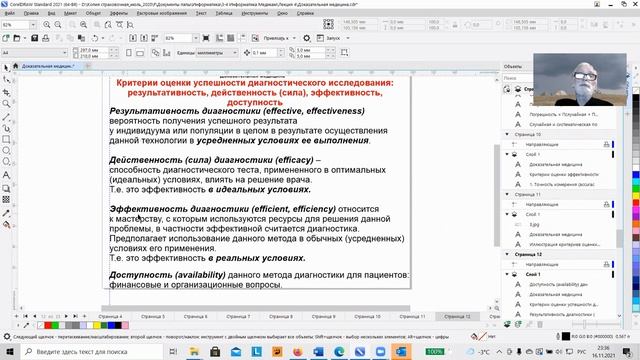Select the Polygon tool
The width and height of the screenshot is (640, 360).
(x=6, y=162)
